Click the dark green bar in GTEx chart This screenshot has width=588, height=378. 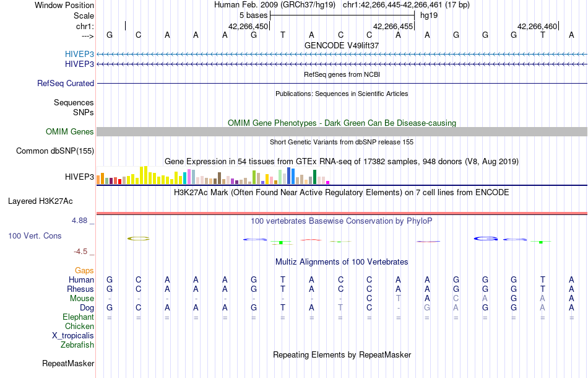(314, 177)
